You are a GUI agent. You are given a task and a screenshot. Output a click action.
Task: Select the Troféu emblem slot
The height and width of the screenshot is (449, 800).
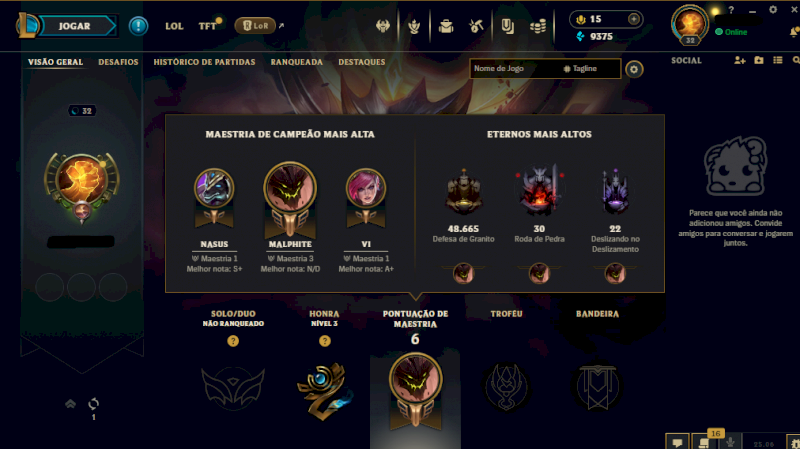click(x=506, y=386)
